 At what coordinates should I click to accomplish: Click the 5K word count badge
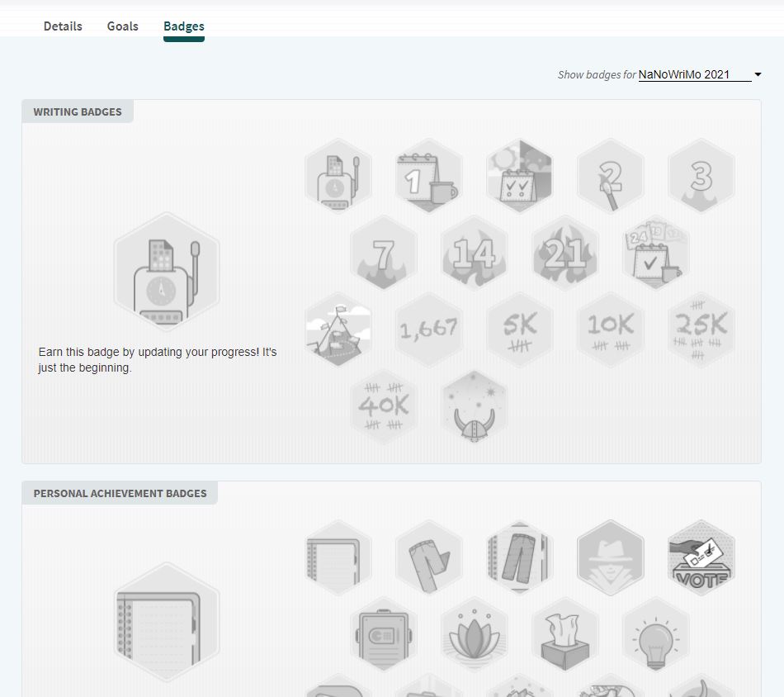pos(520,330)
